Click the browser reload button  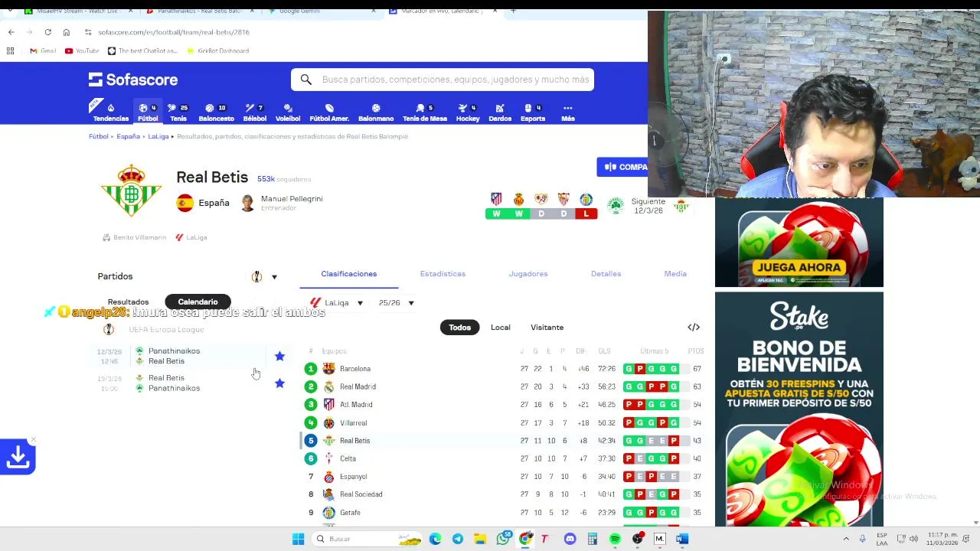click(47, 32)
